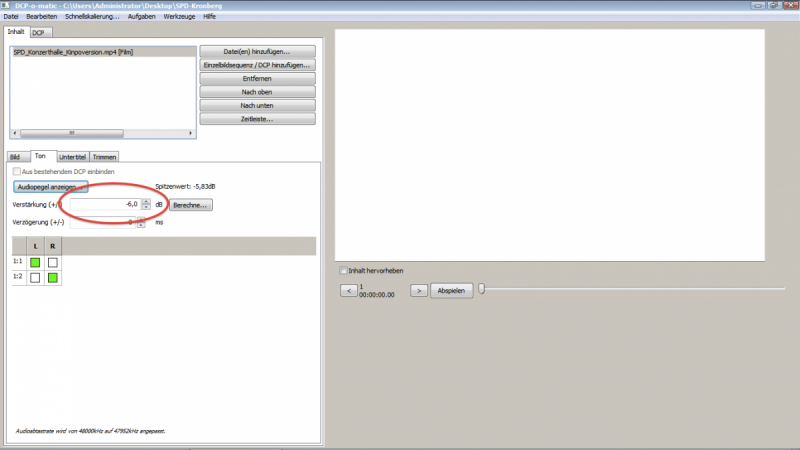The width and height of the screenshot is (800, 450).
Task: Step forward one frame with the > button
Action: [x=420, y=290]
